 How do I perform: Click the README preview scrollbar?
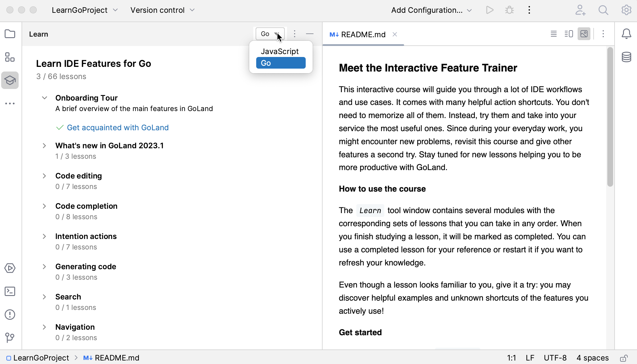(610, 116)
